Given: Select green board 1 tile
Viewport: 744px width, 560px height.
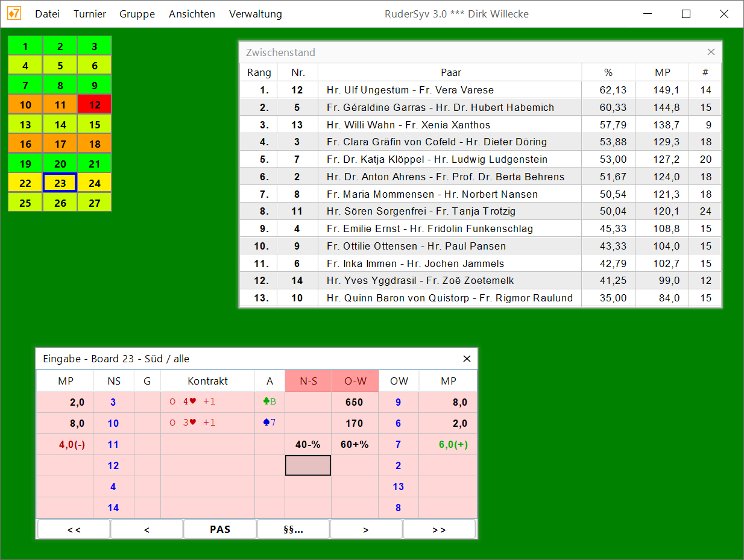Looking at the screenshot, I should [x=25, y=46].
